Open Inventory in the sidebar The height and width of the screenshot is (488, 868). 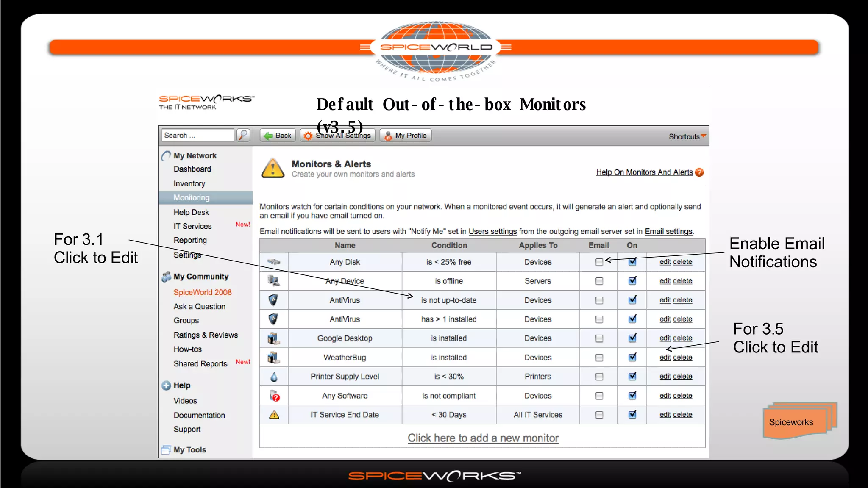[189, 183]
